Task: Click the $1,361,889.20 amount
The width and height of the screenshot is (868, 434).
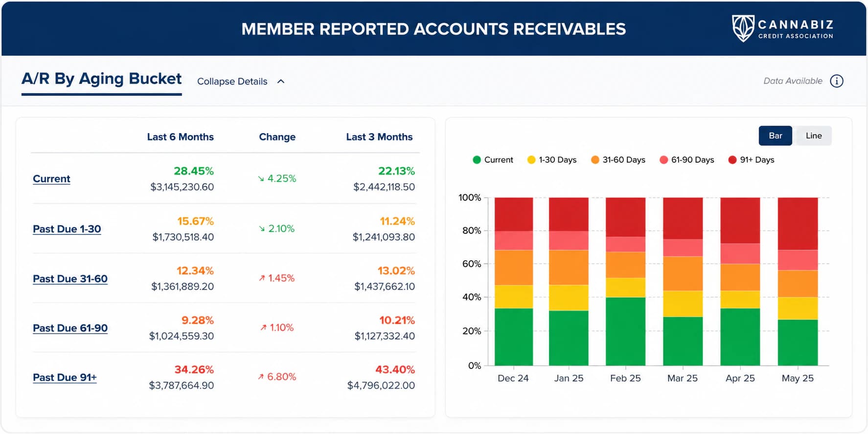Action: [183, 287]
